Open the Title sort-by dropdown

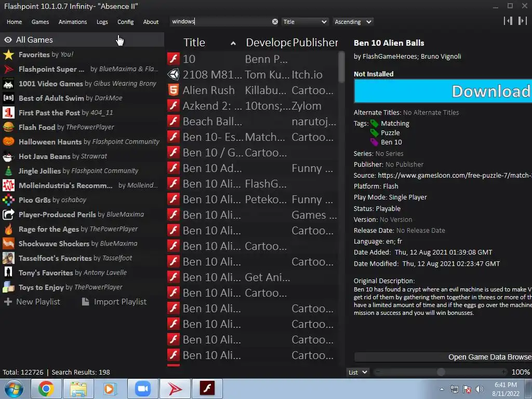pyautogui.click(x=304, y=22)
